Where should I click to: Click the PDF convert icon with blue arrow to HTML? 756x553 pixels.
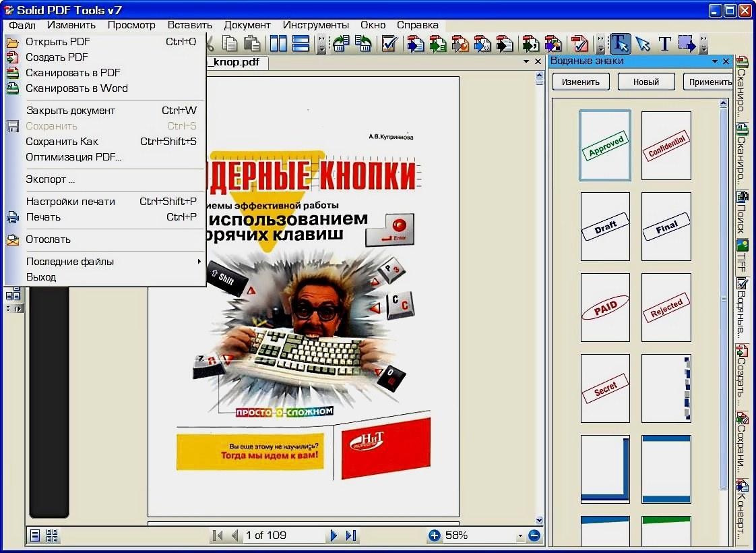pyautogui.click(x=482, y=44)
